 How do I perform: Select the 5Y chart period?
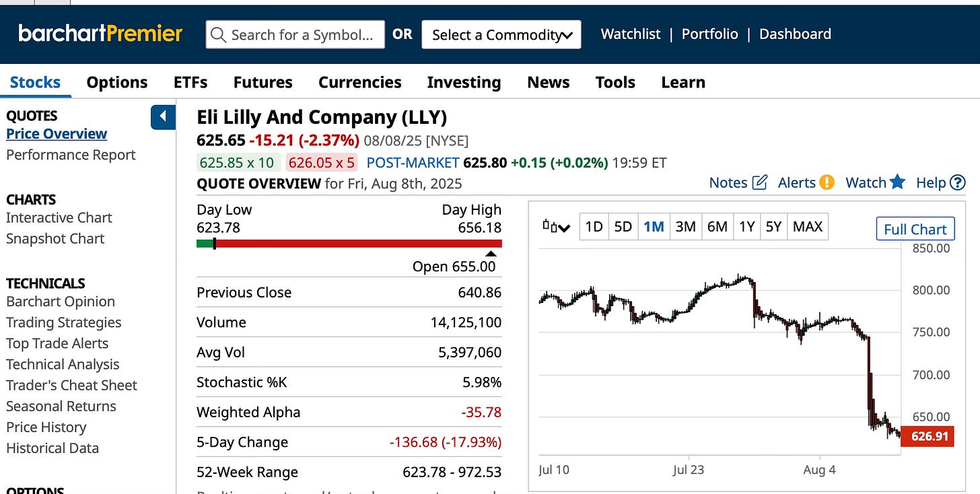(774, 227)
